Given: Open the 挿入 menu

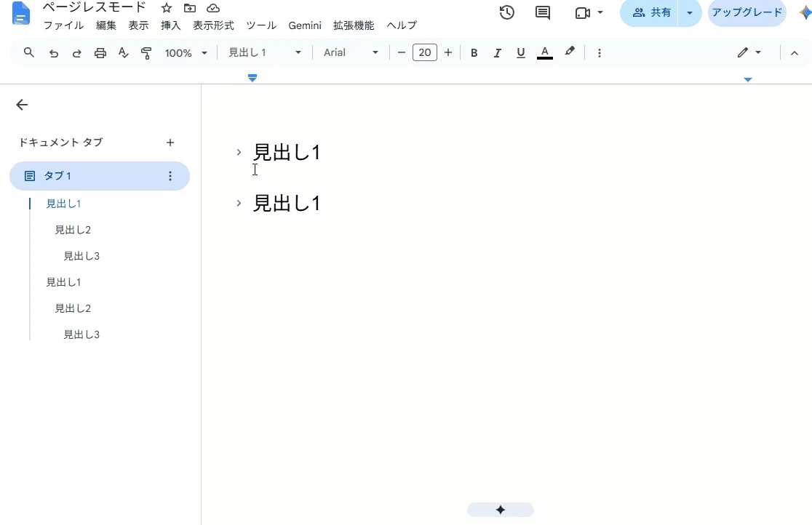Looking at the screenshot, I should [x=170, y=25].
